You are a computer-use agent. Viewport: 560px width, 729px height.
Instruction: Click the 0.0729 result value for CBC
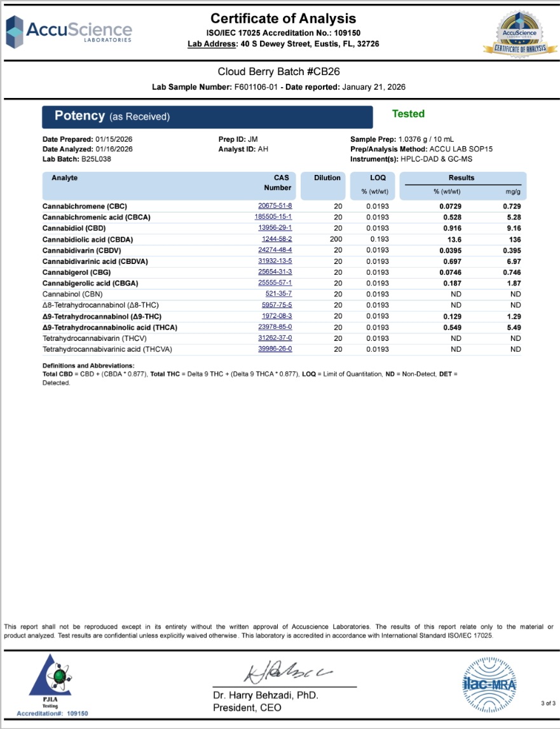pyautogui.click(x=450, y=207)
